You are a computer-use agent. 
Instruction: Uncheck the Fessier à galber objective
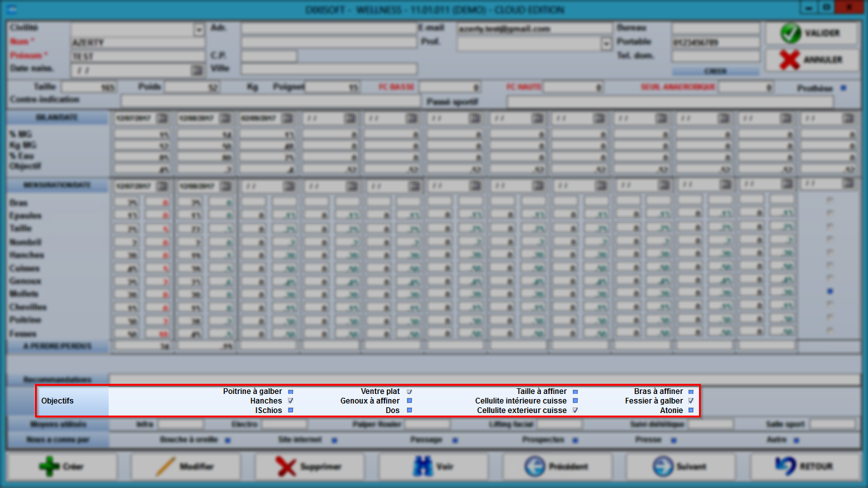pos(691,401)
